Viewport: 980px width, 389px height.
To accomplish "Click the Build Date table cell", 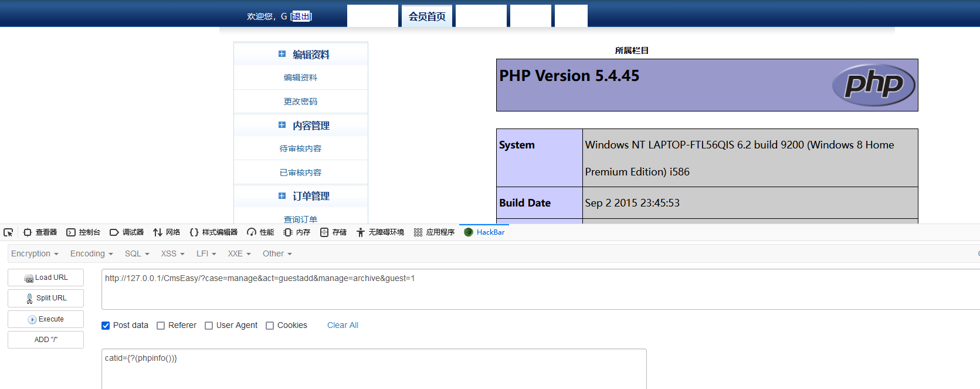I will pos(540,203).
